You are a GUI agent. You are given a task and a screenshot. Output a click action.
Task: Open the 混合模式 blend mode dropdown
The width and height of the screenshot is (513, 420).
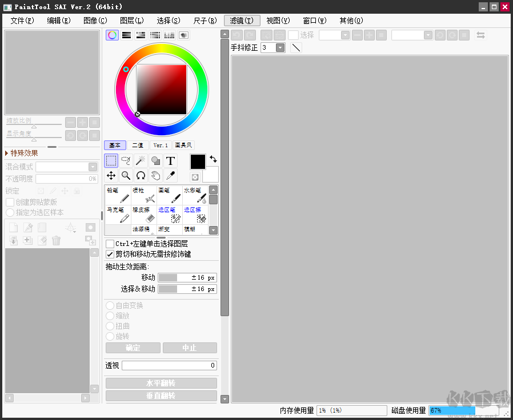(x=93, y=167)
